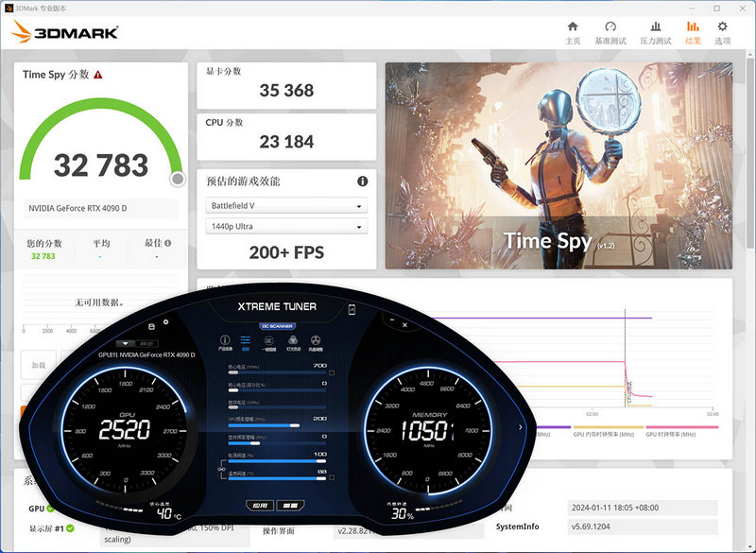
Task: Select the 一键超频 one-click overclock icon
Action: tap(267, 340)
